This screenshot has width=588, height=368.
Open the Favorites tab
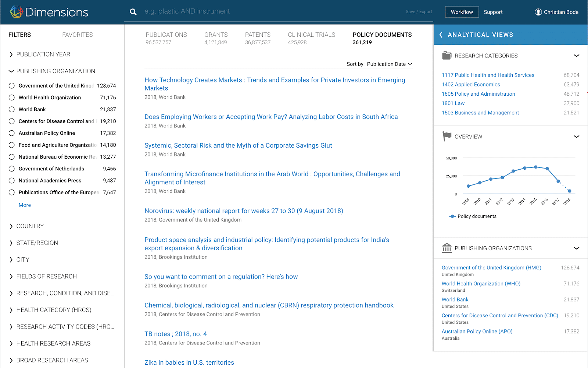(77, 35)
